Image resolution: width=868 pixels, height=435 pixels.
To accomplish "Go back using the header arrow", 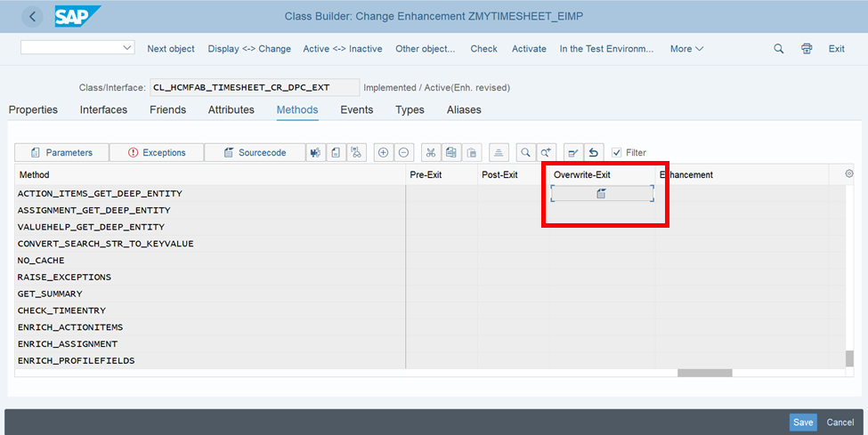I will point(32,17).
